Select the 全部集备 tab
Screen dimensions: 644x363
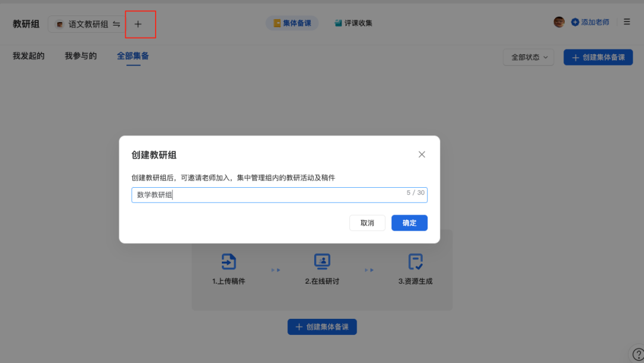(133, 55)
